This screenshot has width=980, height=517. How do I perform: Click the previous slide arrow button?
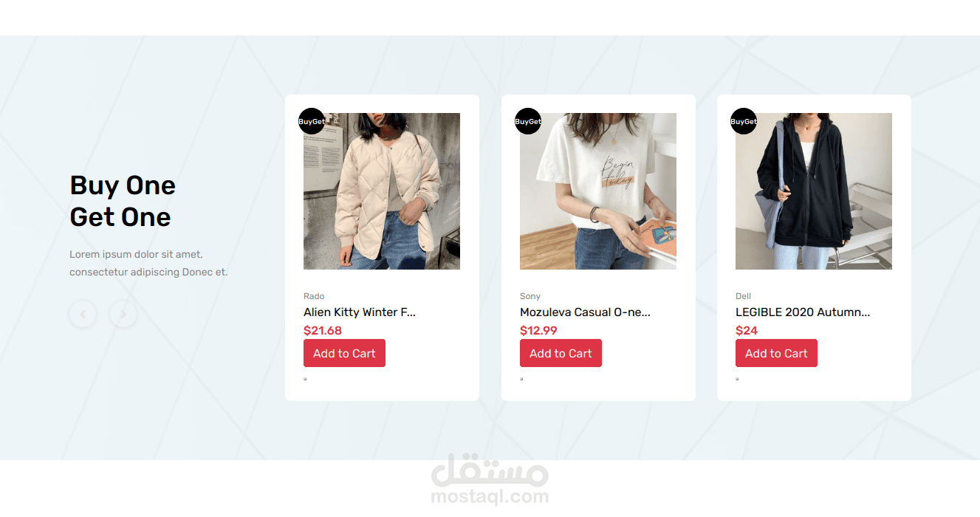pyautogui.click(x=83, y=315)
